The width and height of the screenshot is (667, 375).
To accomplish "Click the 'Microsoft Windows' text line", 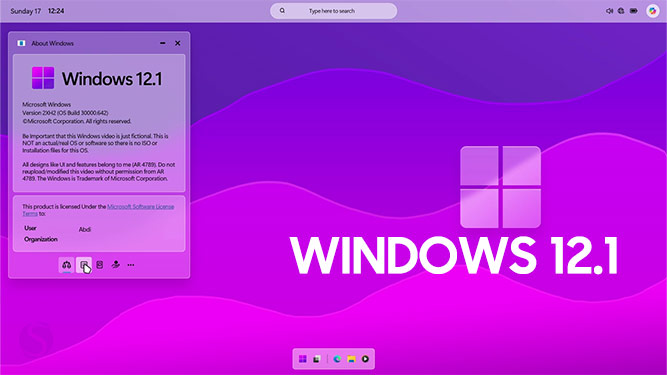I will coord(46,104).
